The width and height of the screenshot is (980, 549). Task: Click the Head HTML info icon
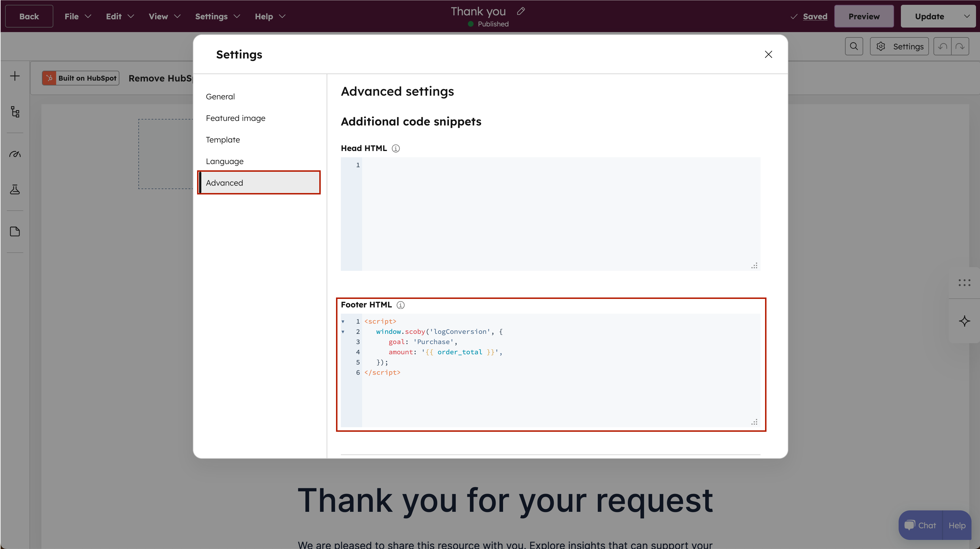click(396, 148)
